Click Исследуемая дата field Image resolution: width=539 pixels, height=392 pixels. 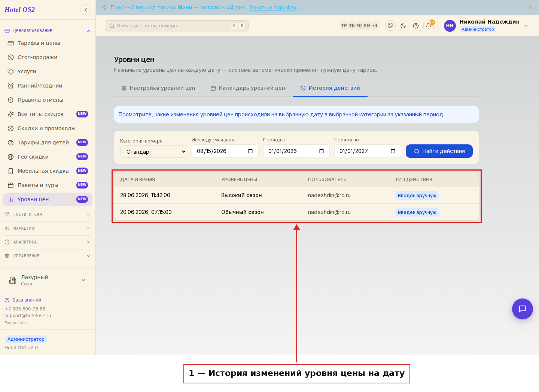point(225,151)
